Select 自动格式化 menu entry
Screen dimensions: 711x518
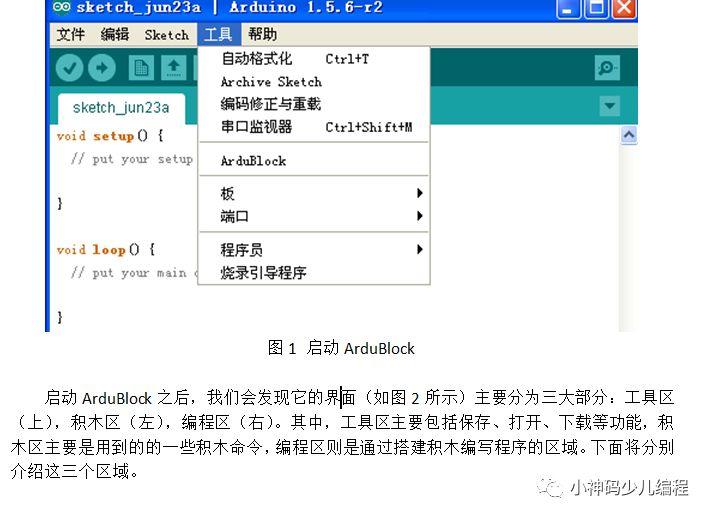pos(314,59)
